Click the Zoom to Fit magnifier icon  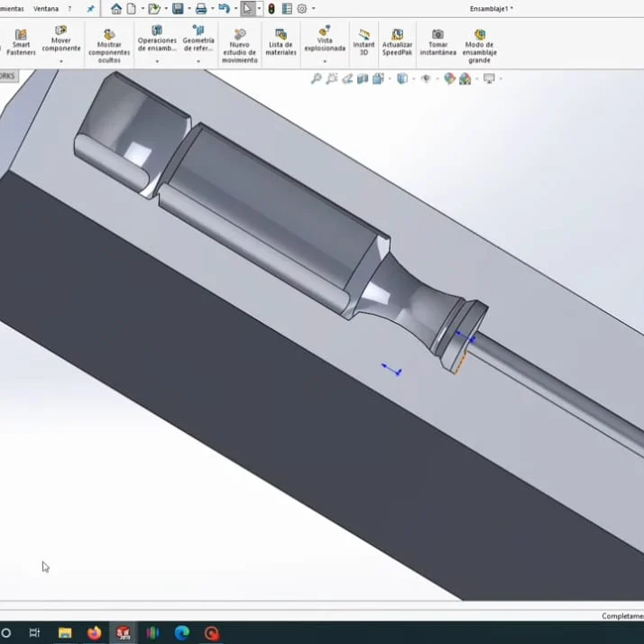[317, 79]
